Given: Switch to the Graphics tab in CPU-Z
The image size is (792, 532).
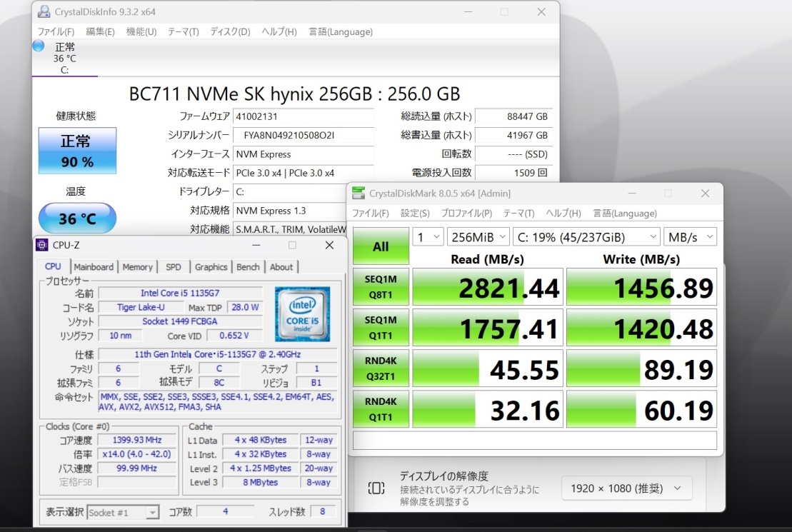Looking at the screenshot, I should tap(211, 267).
